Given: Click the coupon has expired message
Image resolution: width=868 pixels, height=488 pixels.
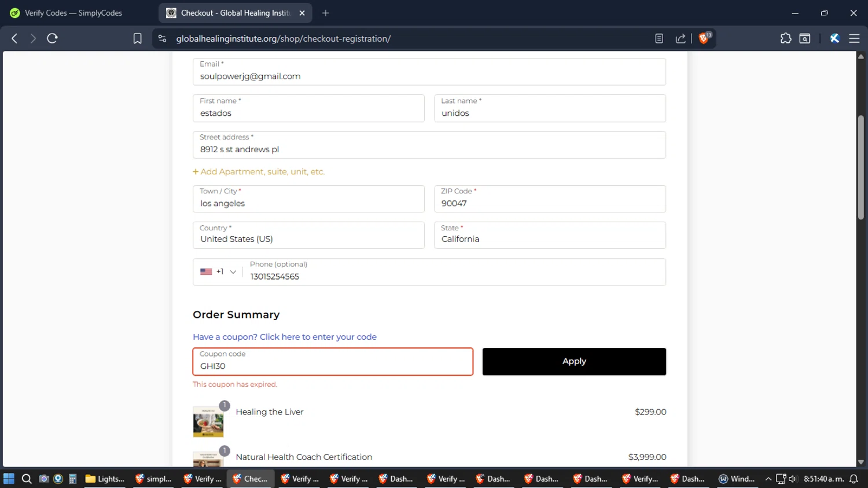Looking at the screenshot, I should [235, 384].
